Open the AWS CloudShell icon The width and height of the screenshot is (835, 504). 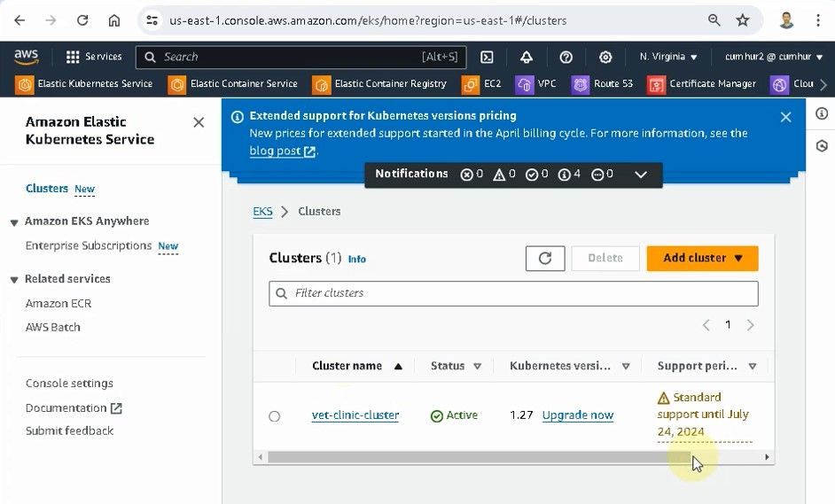(x=487, y=57)
